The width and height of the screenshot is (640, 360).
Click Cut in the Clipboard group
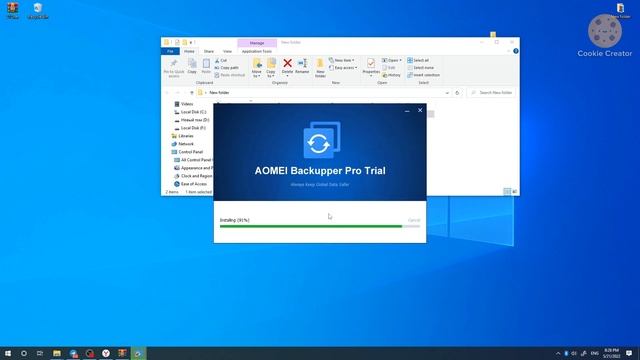(x=221, y=60)
